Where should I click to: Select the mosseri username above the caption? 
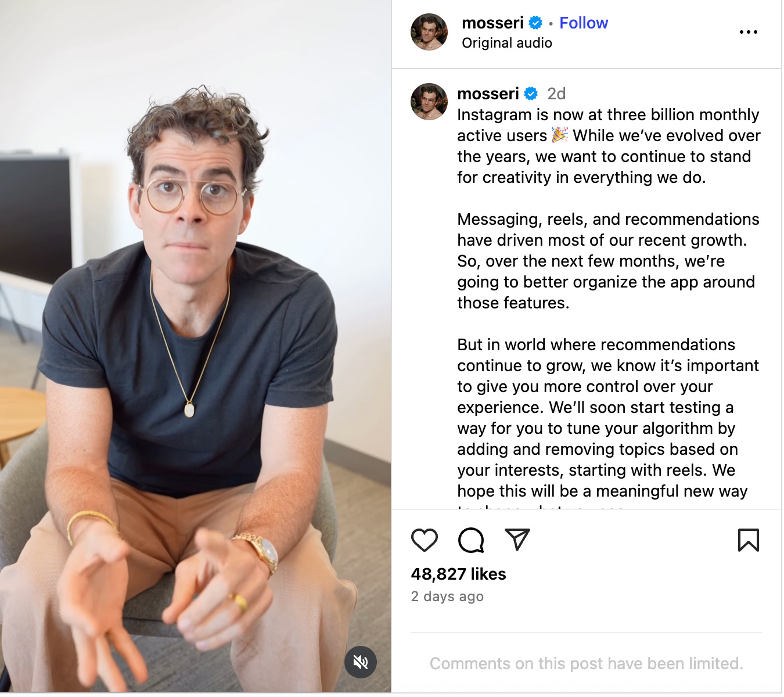pos(488,94)
